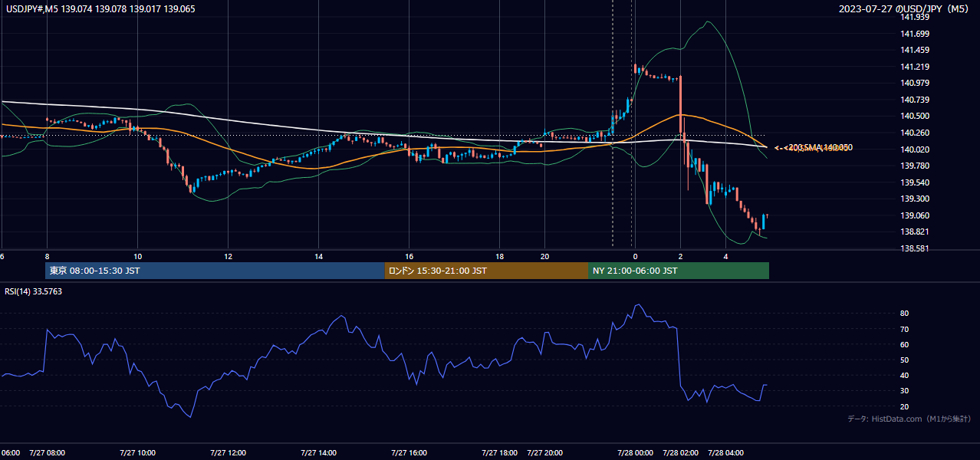
Task: Select the ロンドン 15:30-21:00 JST session bar
Action: pos(486,271)
